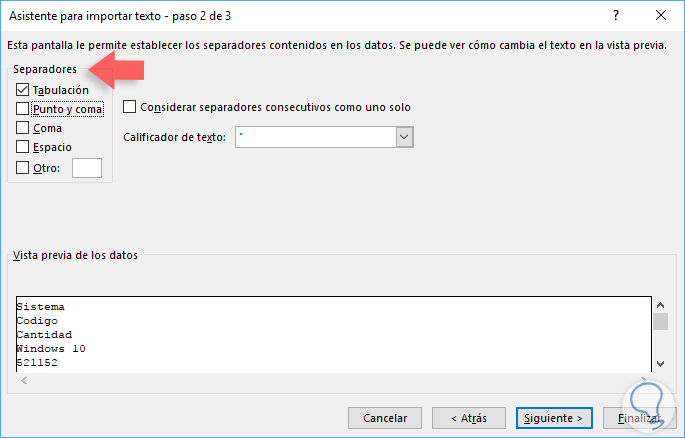Screen dimensions: 685x438
Task: Uncheck the Tabulación separator checkbox
Action: [x=23, y=90]
